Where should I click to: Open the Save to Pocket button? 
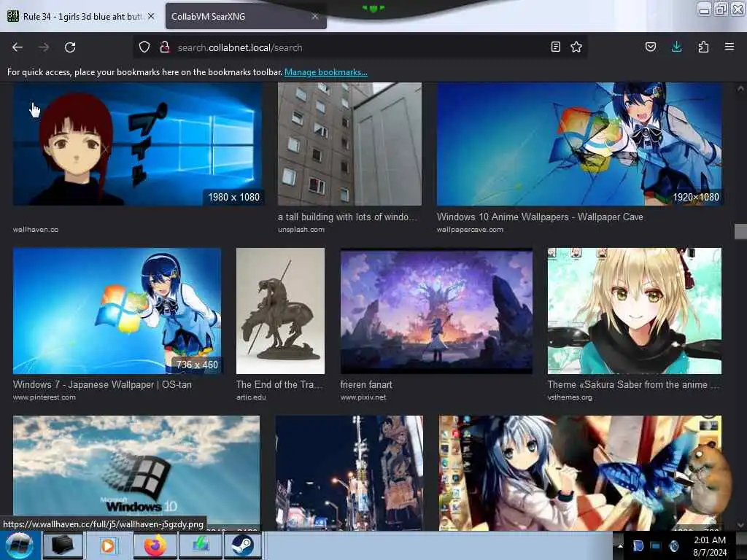pos(650,47)
